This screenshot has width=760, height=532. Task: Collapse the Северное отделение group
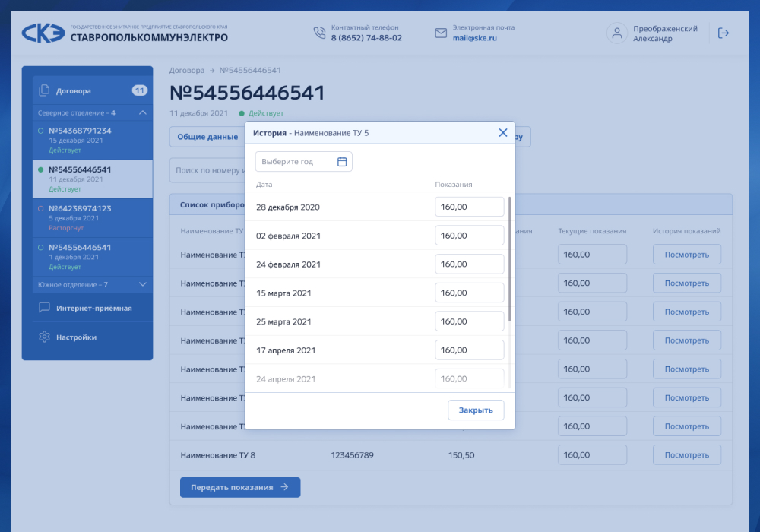pos(143,112)
